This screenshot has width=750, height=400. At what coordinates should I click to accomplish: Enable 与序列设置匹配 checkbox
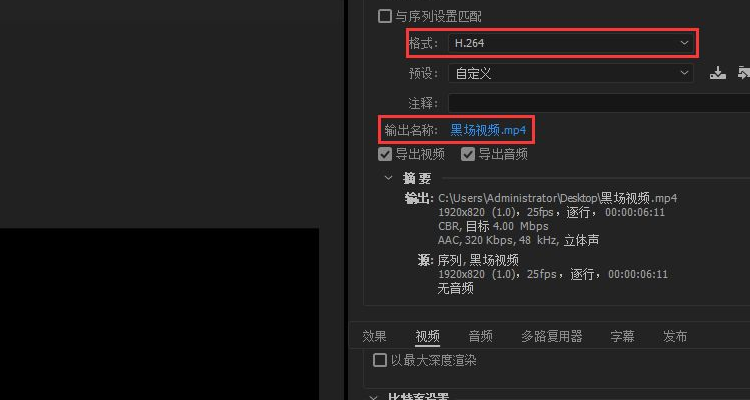[385, 17]
